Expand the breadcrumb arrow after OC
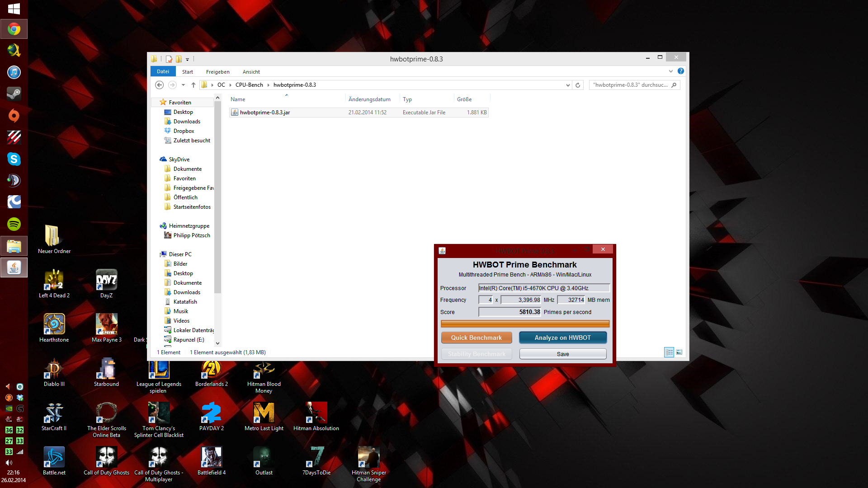The height and width of the screenshot is (488, 868). [x=230, y=85]
